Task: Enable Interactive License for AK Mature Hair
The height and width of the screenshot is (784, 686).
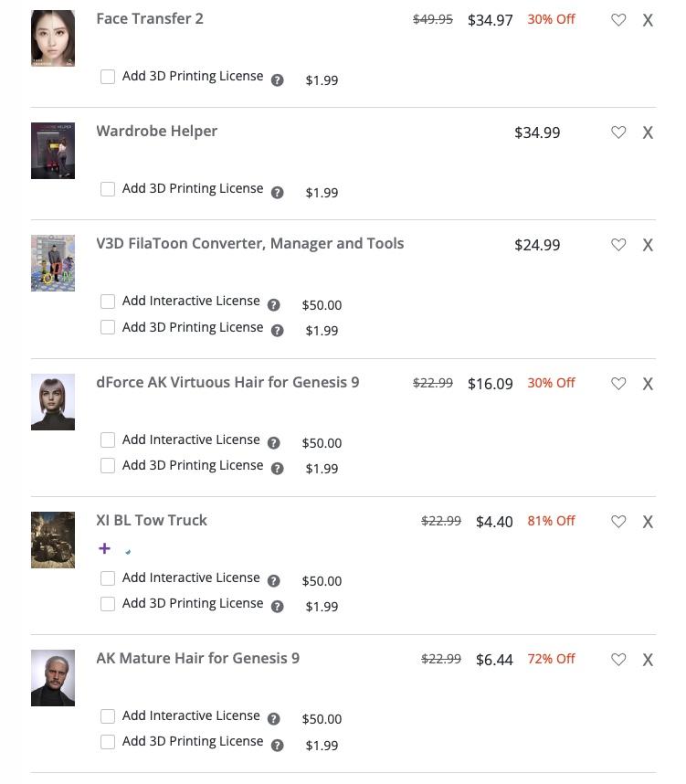Action: point(108,716)
